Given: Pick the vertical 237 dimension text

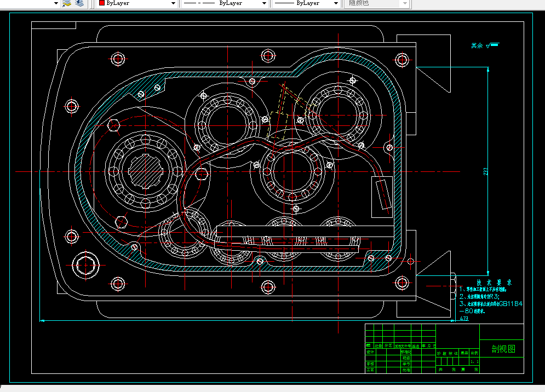Looking at the screenshot, I should coord(486,171).
